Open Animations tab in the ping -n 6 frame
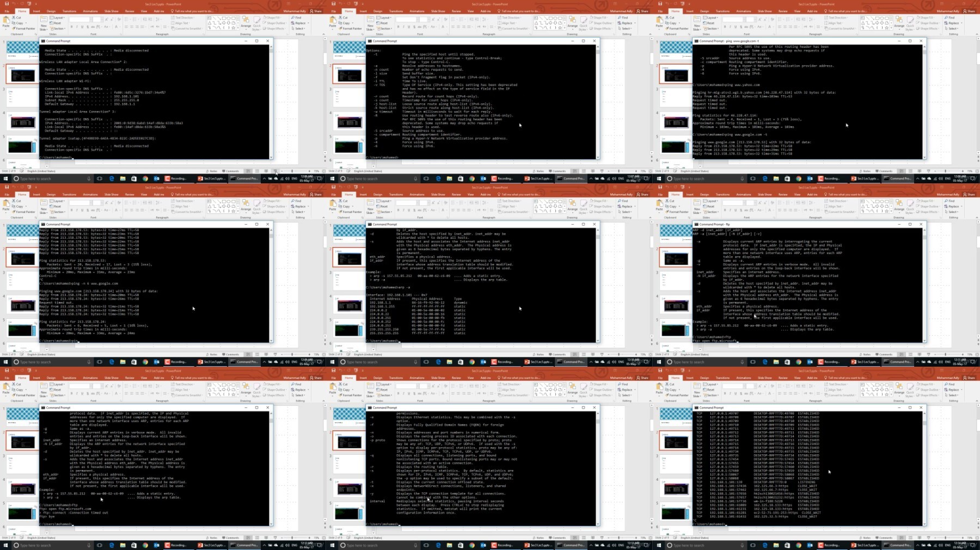Screen dimensions: 980x550 tap(90, 194)
